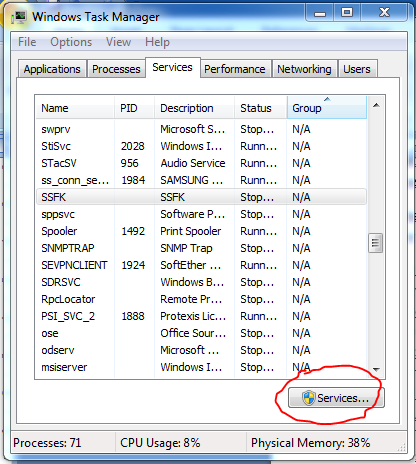Screen dimensions: 416x464
Task: Click the SNMP Trap description
Action: click(186, 248)
